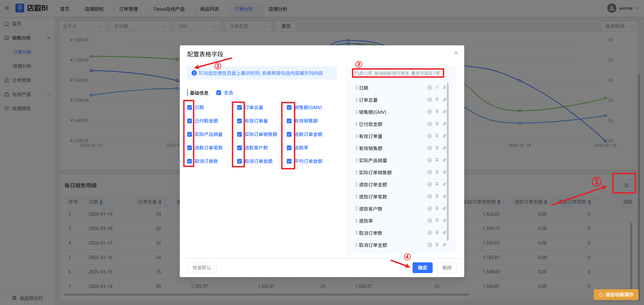This screenshot has width=644, height=305.
Task: Open table column settings icon
Action: [627, 185]
